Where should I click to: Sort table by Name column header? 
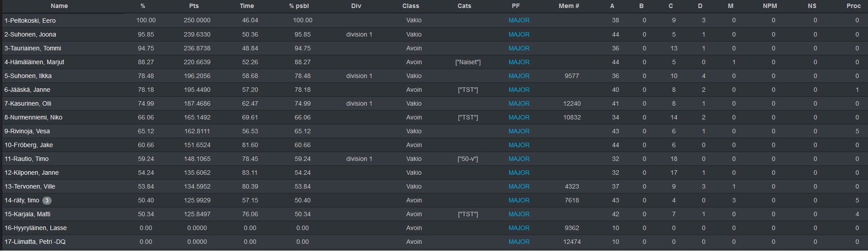coord(59,6)
